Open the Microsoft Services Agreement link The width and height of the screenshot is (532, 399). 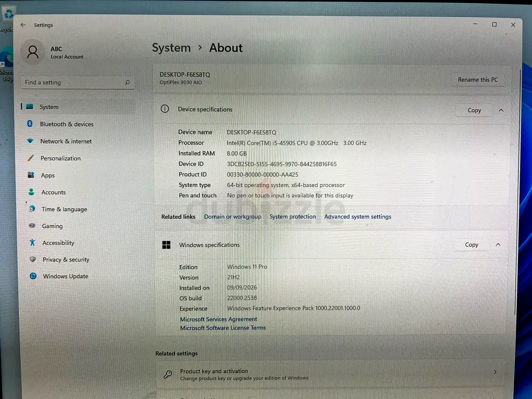click(219, 319)
